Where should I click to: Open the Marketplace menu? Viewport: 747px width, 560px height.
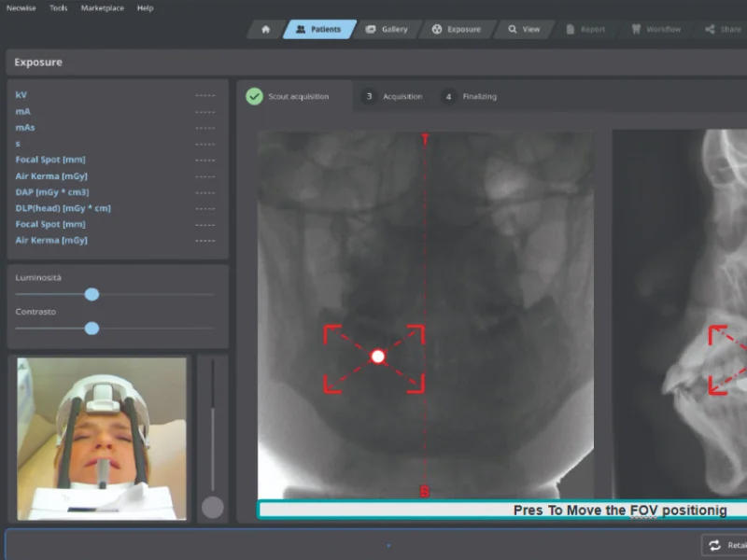point(102,8)
